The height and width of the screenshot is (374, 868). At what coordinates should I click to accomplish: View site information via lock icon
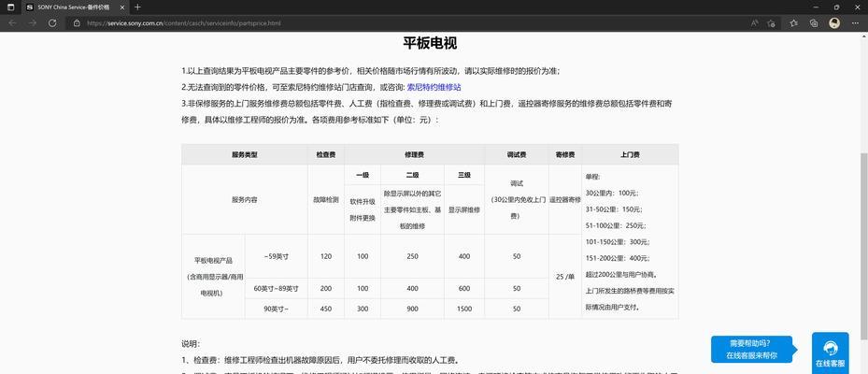coord(77,23)
